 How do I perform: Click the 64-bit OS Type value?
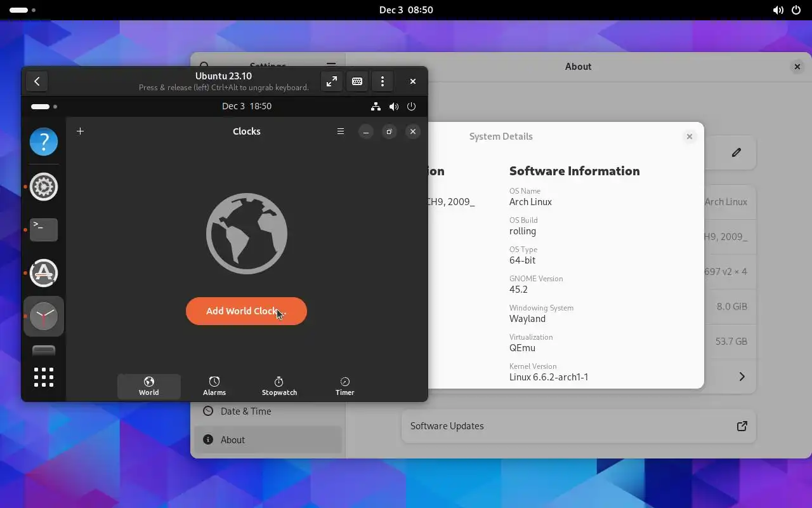pos(522,260)
